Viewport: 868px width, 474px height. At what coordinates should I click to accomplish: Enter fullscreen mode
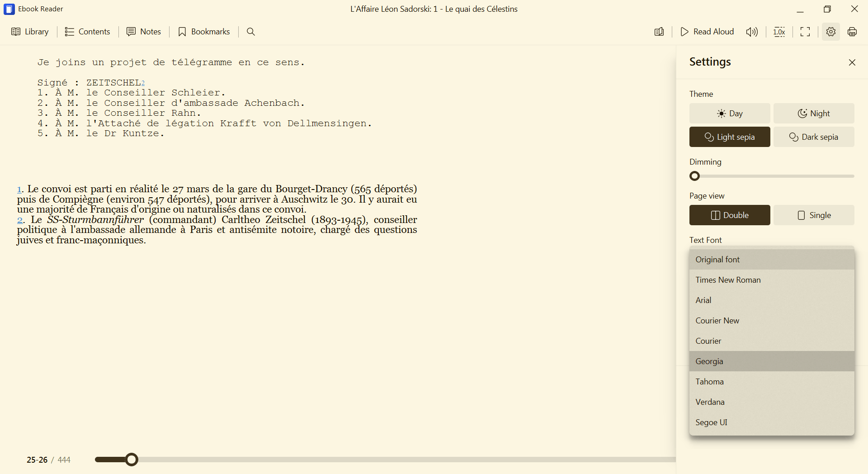point(805,32)
